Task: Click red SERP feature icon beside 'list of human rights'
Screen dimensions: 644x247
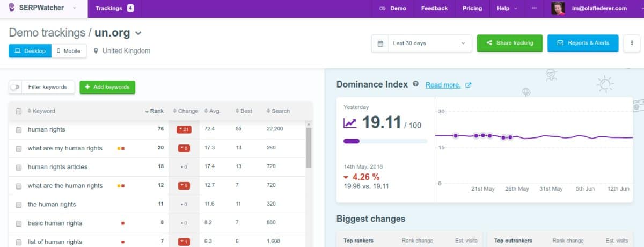Action: [x=123, y=242]
